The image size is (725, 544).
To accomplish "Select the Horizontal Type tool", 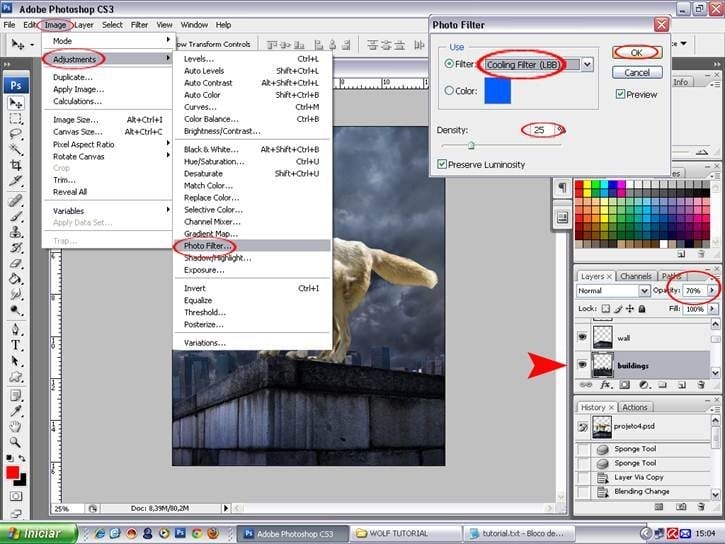I will tap(16, 345).
